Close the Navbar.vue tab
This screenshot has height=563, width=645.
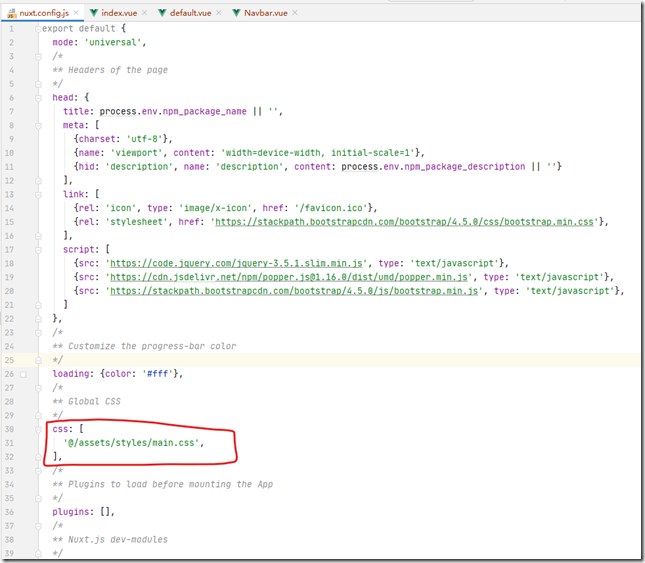[295, 13]
